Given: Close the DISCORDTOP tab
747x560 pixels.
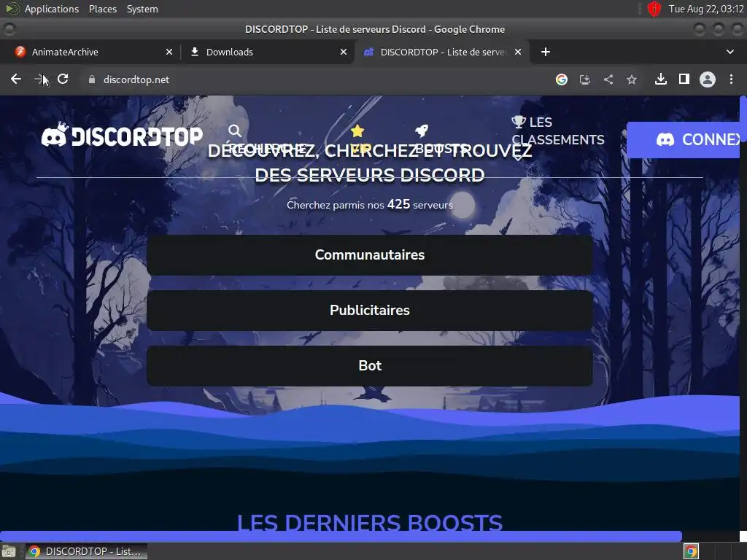Looking at the screenshot, I should 518,52.
